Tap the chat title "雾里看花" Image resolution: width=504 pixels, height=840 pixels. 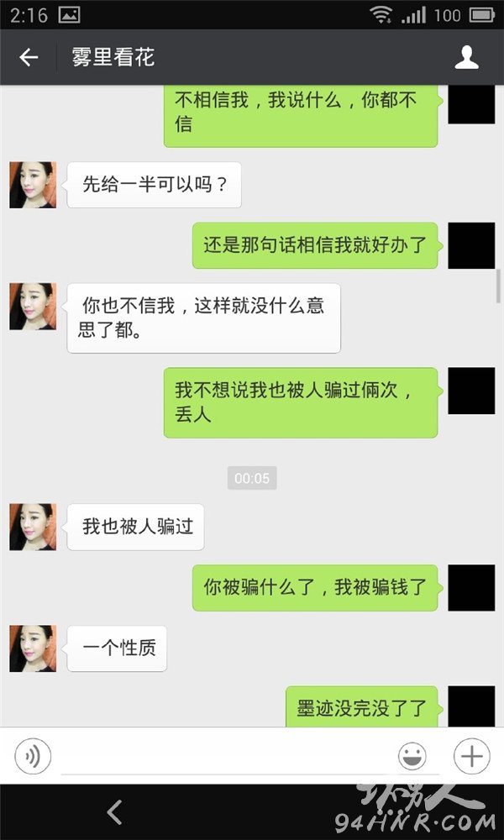point(113,58)
